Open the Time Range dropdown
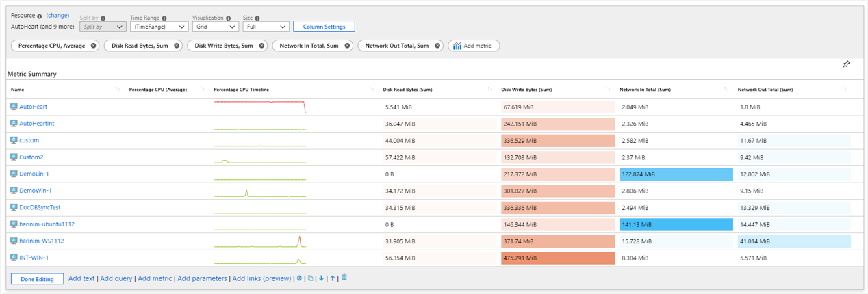Viewport: 868px width, 294px height. coord(159,27)
